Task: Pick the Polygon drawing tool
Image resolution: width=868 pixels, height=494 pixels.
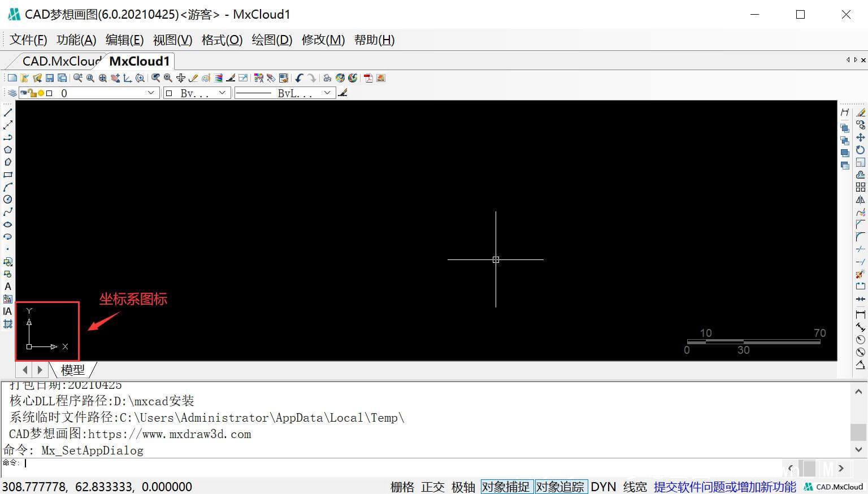Action: click(x=8, y=150)
